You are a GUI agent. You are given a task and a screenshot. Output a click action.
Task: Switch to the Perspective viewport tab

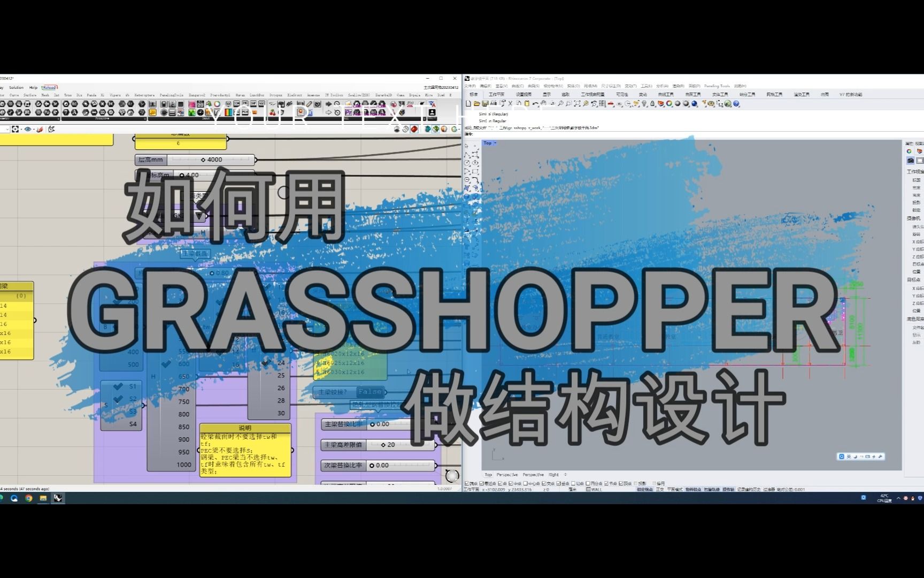click(506, 475)
